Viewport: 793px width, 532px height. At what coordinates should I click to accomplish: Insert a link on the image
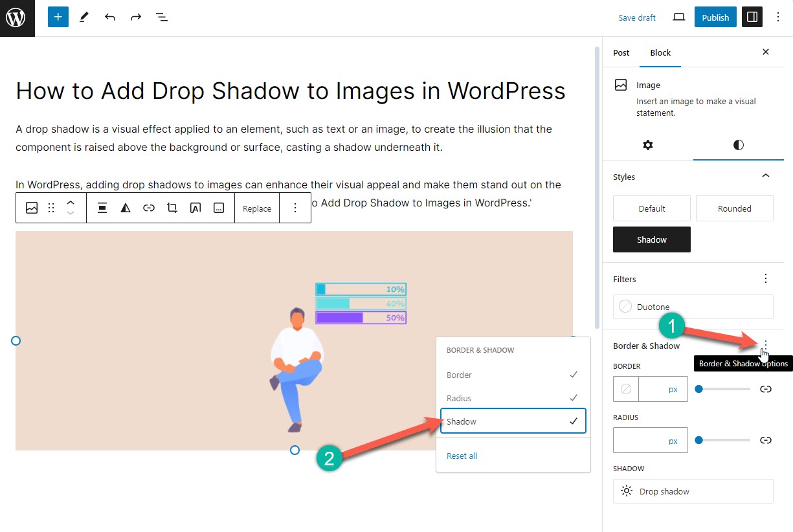tap(148, 208)
